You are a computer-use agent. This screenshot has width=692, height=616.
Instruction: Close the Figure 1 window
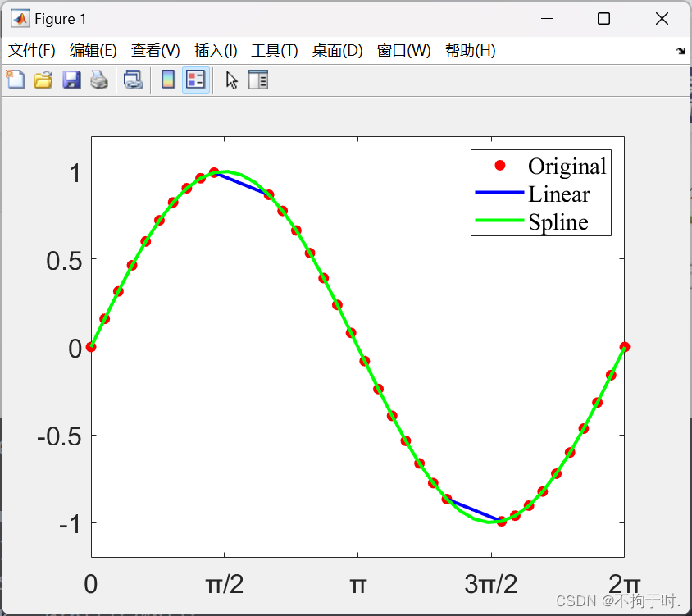(662, 19)
